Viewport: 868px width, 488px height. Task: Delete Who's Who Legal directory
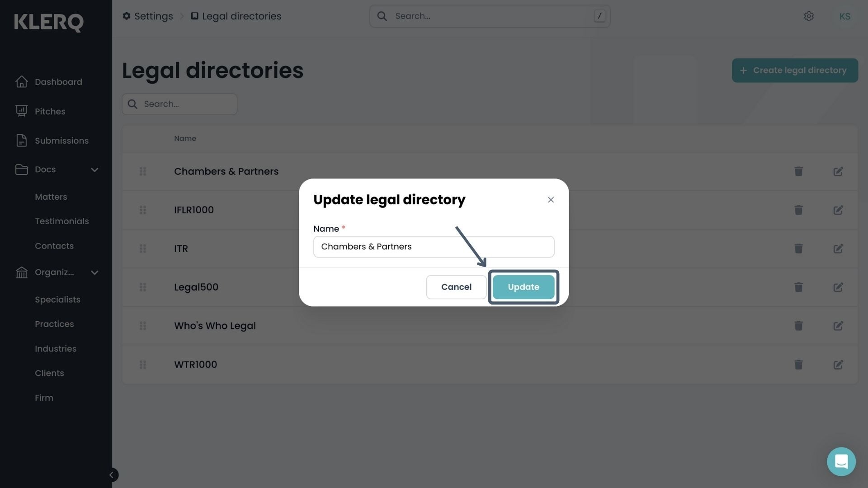tap(798, 326)
